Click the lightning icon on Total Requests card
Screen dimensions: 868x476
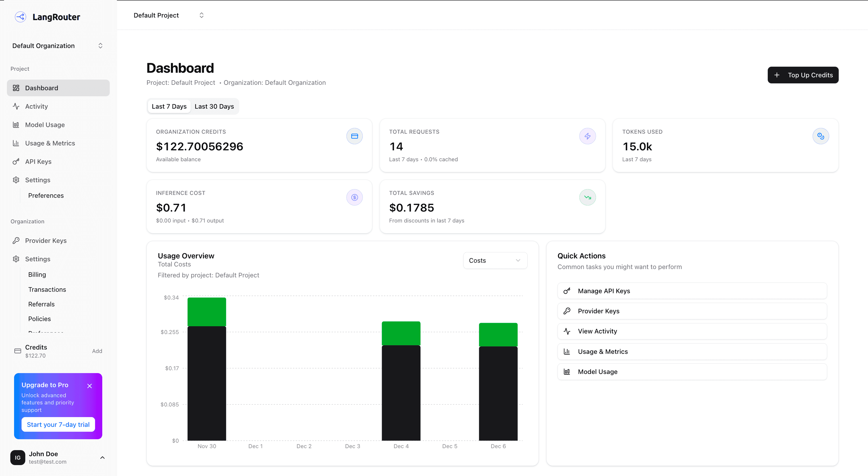tap(587, 136)
